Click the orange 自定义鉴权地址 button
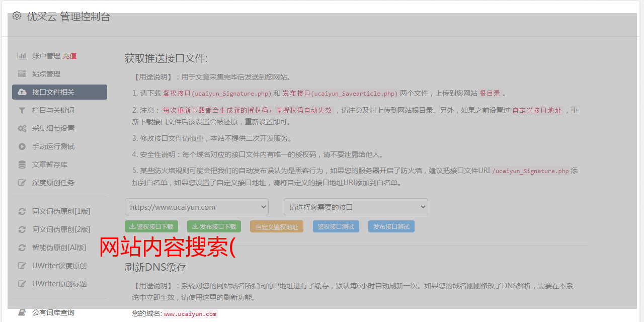This screenshot has height=322, width=644. click(x=277, y=226)
